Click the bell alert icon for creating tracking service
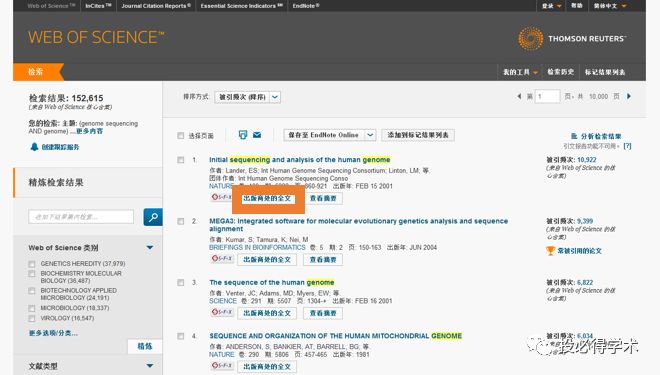The image size is (660, 375). 34,146
